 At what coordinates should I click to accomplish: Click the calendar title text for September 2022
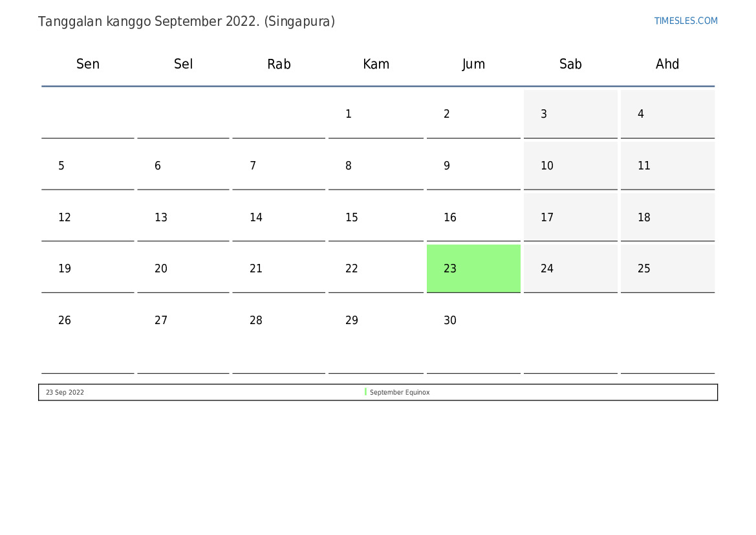pyautogui.click(x=186, y=21)
